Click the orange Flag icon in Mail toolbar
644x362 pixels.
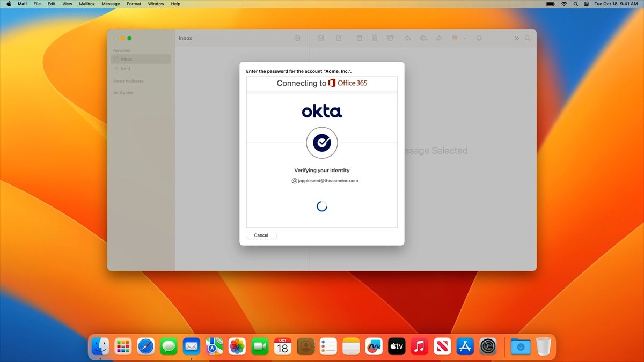(455, 38)
